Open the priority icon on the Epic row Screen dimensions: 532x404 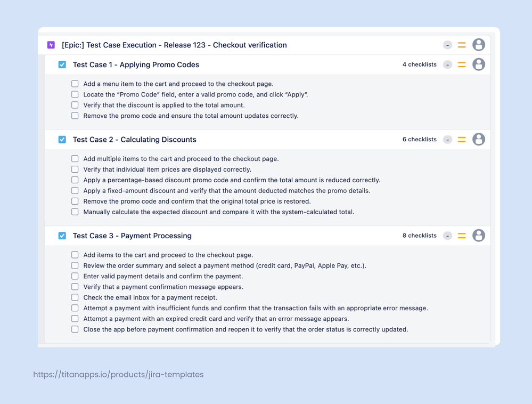click(x=461, y=45)
